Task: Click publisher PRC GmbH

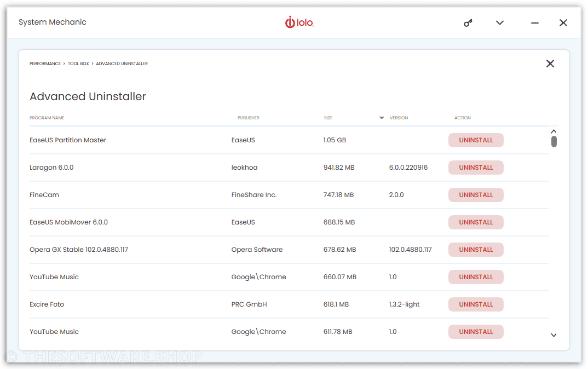Action: pos(249,304)
